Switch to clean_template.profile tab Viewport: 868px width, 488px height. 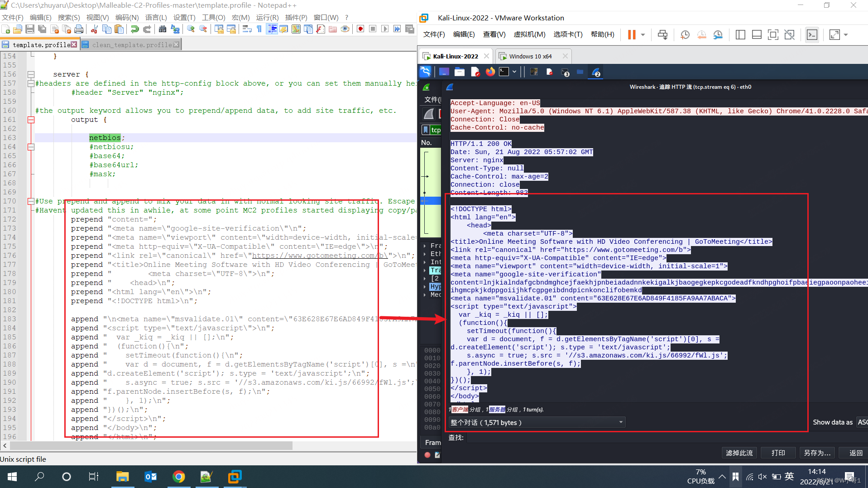point(132,44)
